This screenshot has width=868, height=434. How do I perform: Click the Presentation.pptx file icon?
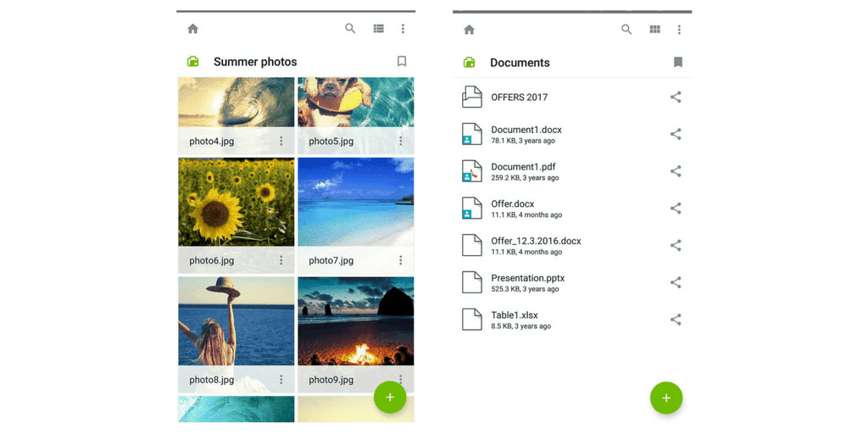point(471,282)
